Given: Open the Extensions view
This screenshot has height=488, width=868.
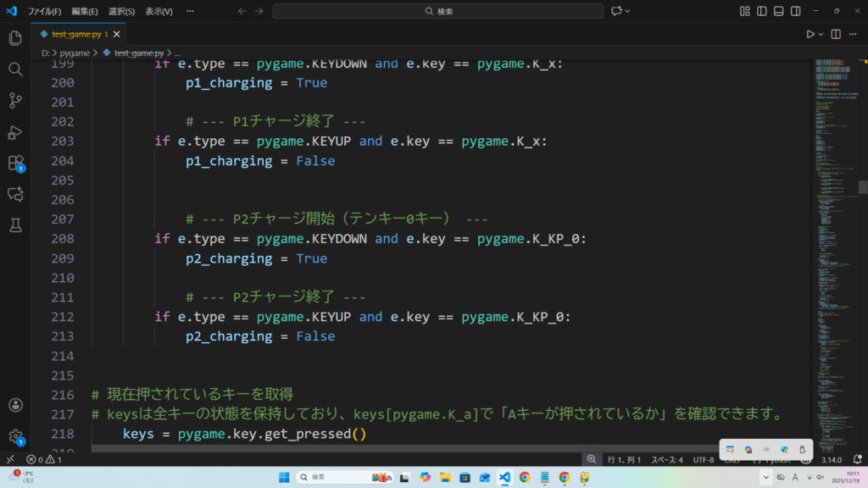Looking at the screenshot, I should pos(15,163).
